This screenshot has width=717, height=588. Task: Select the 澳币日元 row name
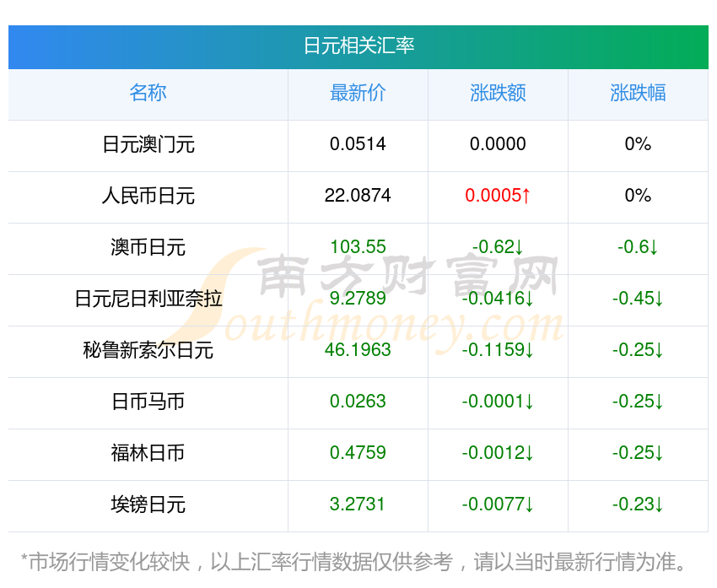click(x=148, y=247)
